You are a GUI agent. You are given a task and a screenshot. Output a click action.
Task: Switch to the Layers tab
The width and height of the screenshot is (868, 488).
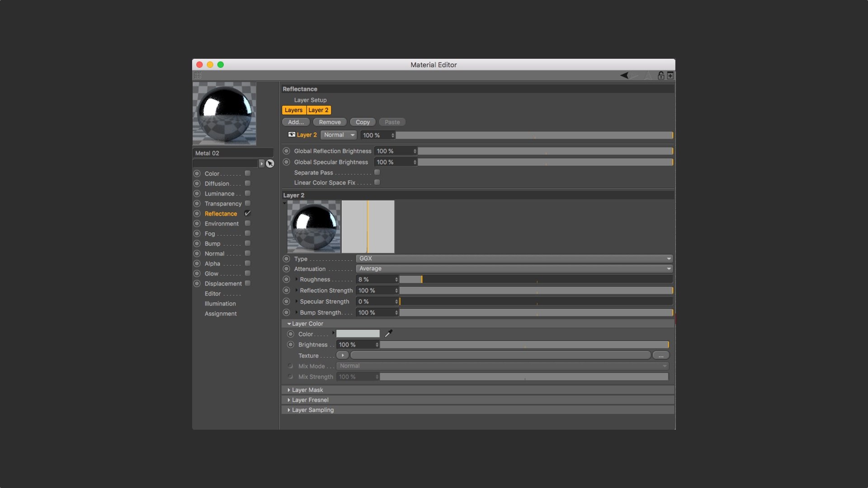pos(294,110)
